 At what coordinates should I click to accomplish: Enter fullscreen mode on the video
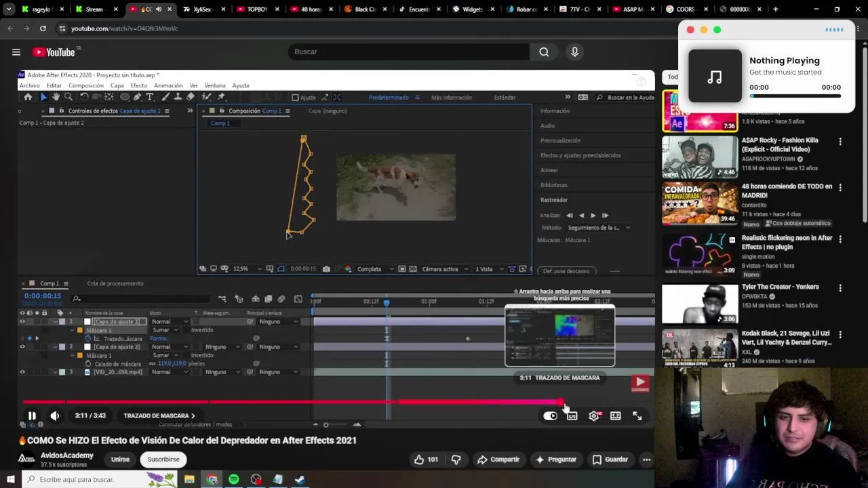pos(637,416)
